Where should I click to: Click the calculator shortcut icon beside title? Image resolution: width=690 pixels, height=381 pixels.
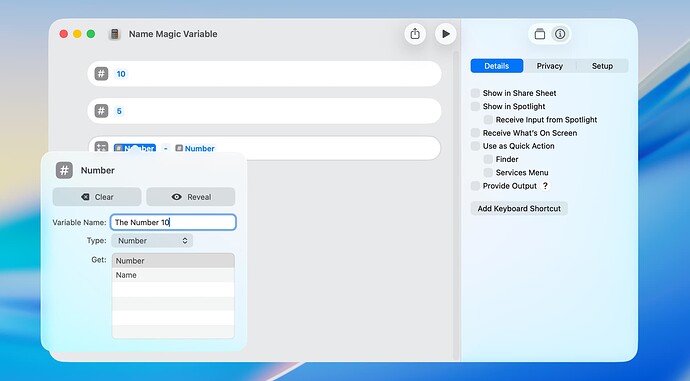pos(114,34)
